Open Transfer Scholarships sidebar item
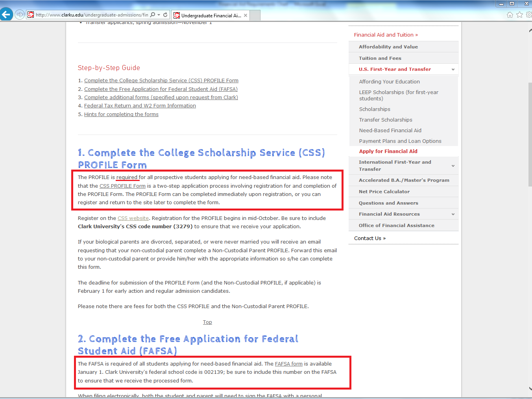The height and width of the screenshot is (399, 532). coord(386,120)
